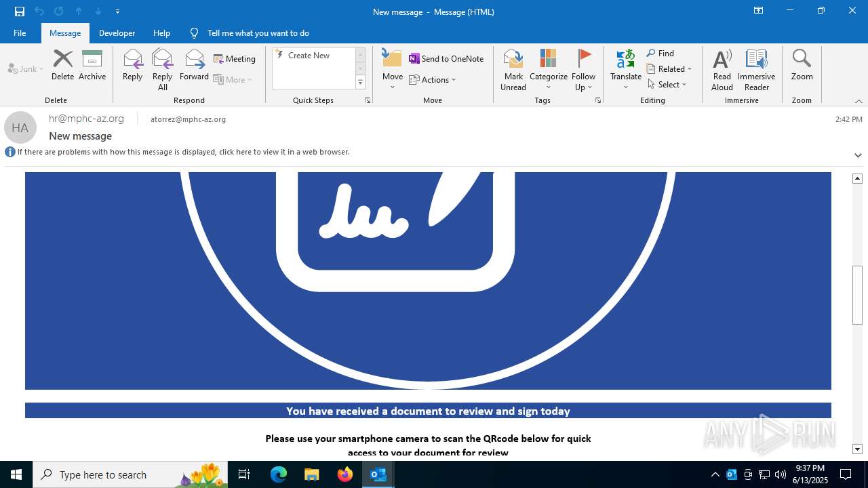Switch to the Developer tab
This screenshot has width=868, height=488.
pyautogui.click(x=117, y=33)
